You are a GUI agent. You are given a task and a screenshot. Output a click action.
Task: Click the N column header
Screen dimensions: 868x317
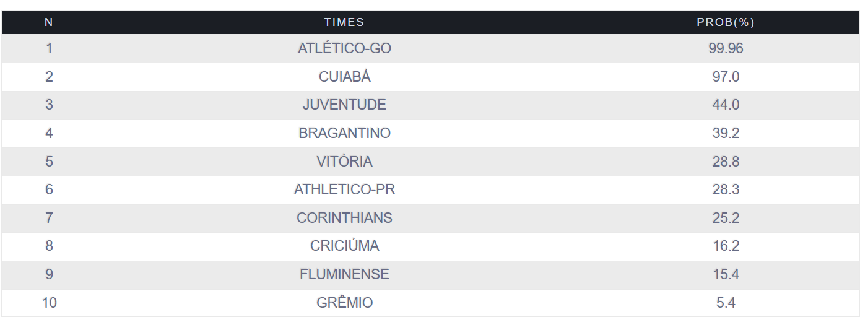tap(49, 22)
